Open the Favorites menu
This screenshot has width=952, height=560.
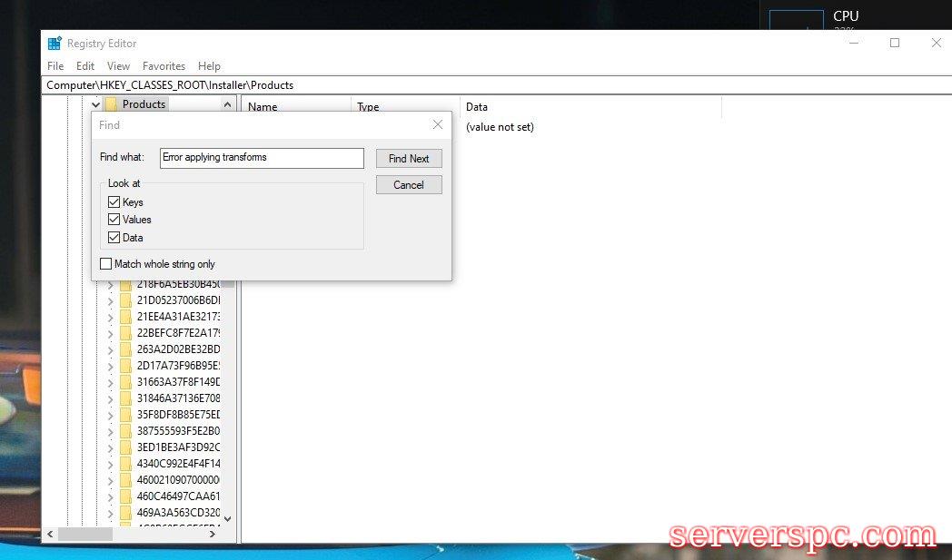(164, 66)
